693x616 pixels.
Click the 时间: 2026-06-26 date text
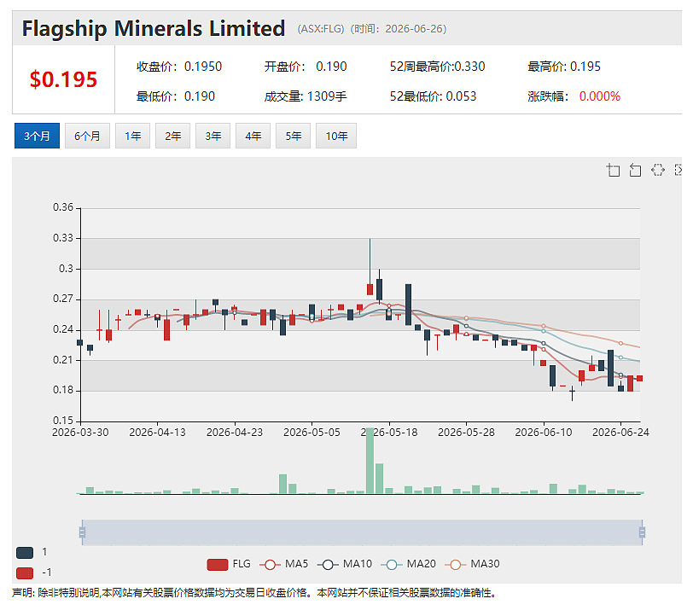point(399,29)
